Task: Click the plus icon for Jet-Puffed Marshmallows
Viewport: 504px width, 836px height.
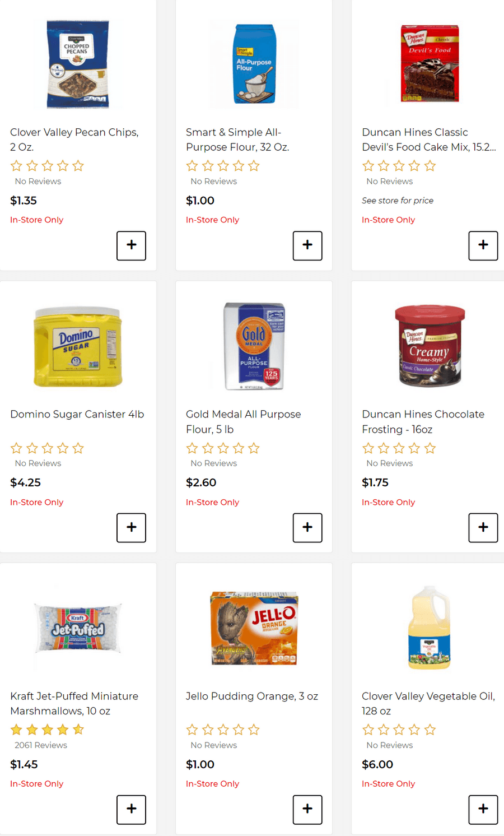Action: [131, 809]
